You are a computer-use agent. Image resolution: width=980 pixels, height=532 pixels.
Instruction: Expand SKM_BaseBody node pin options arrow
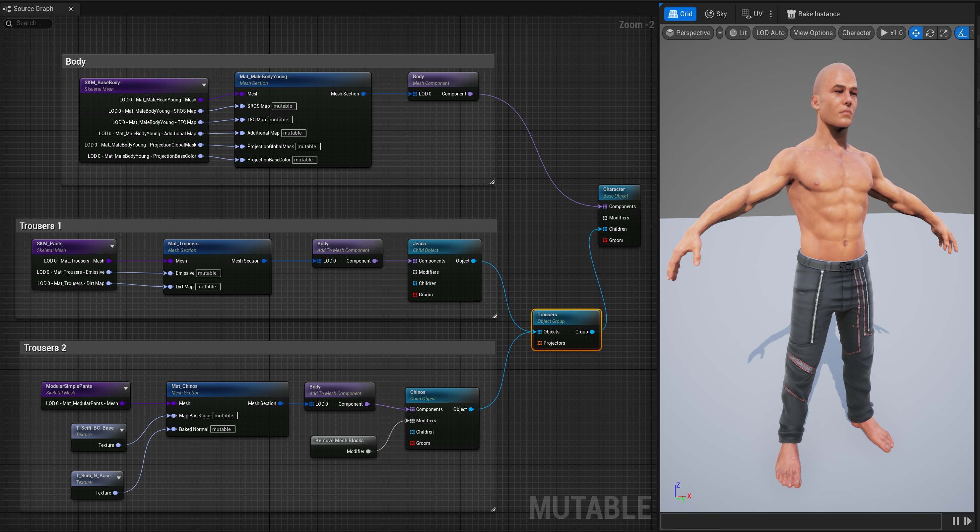[x=204, y=85]
